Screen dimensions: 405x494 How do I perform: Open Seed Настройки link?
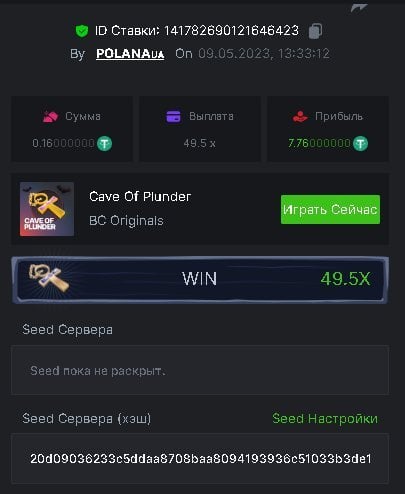tap(325, 418)
